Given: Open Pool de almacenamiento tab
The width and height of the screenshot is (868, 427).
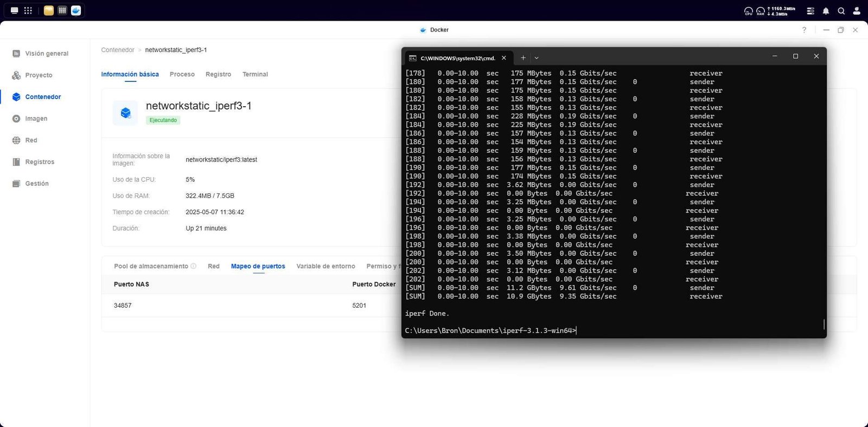Looking at the screenshot, I should click(151, 266).
